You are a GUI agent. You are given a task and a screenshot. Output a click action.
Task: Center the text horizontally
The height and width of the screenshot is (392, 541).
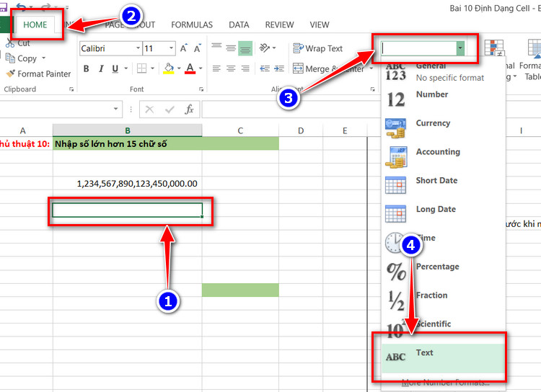click(x=231, y=68)
